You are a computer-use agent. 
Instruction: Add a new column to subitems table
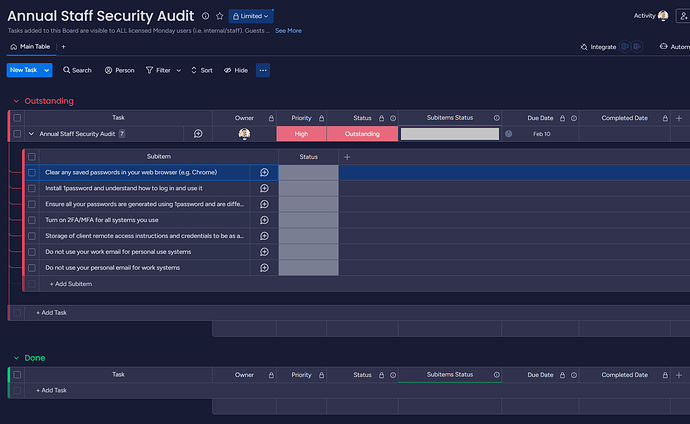[347, 157]
